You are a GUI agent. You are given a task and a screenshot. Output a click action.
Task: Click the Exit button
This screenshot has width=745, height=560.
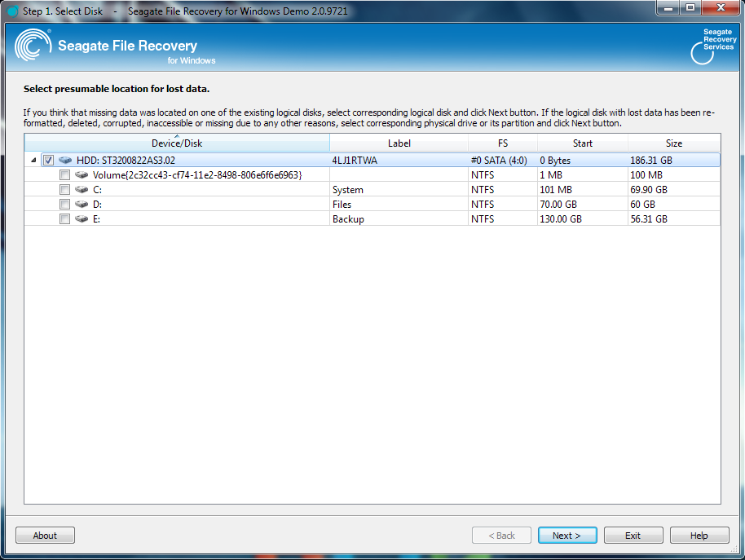[633, 536]
